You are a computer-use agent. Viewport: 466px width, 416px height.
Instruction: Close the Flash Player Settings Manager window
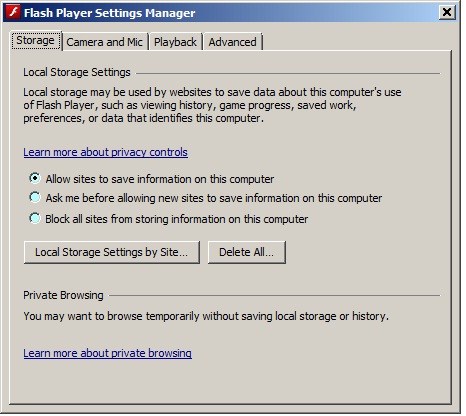point(447,13)
